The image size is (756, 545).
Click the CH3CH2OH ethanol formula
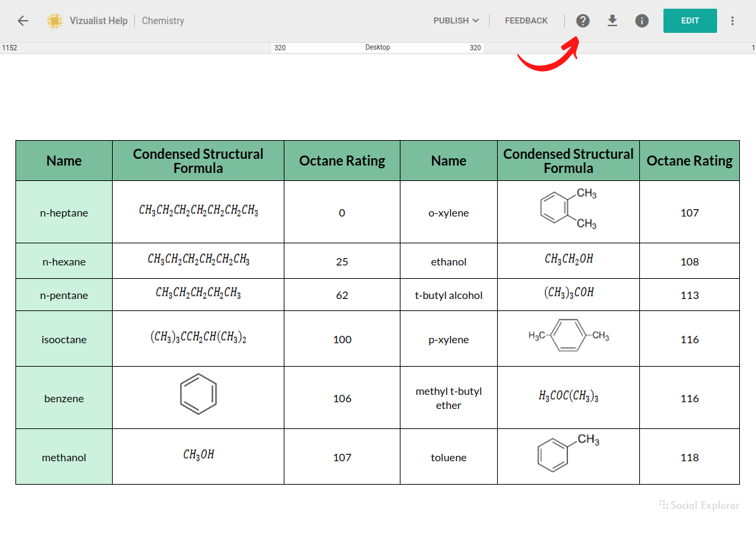point(568,259)
